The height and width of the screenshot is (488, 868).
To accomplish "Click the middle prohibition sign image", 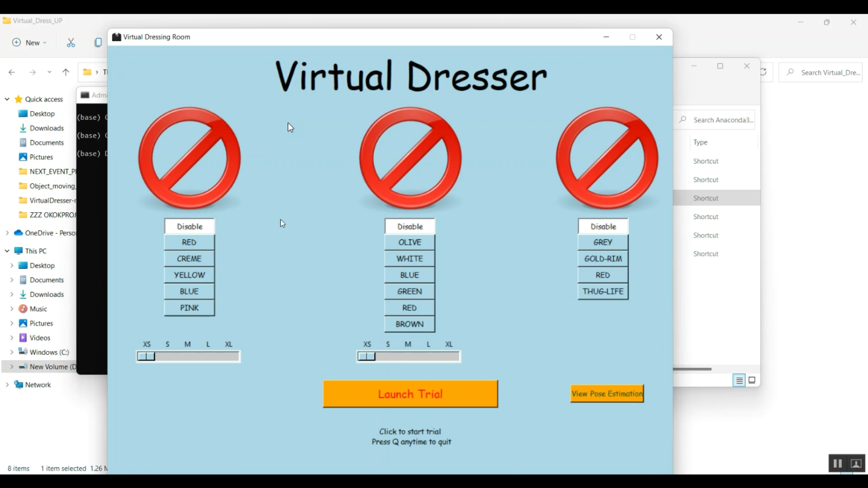I will click(410, 158).
